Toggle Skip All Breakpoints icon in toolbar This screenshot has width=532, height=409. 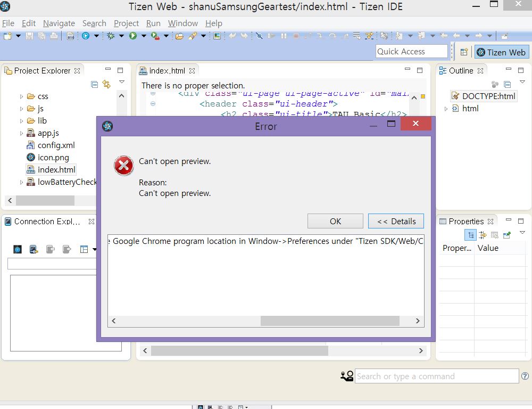tap(259, 36)
